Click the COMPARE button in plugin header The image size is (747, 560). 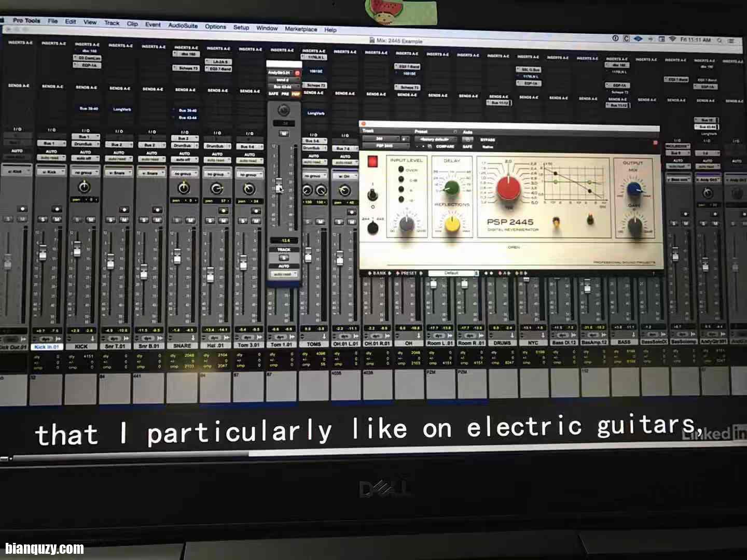point(445,146)
